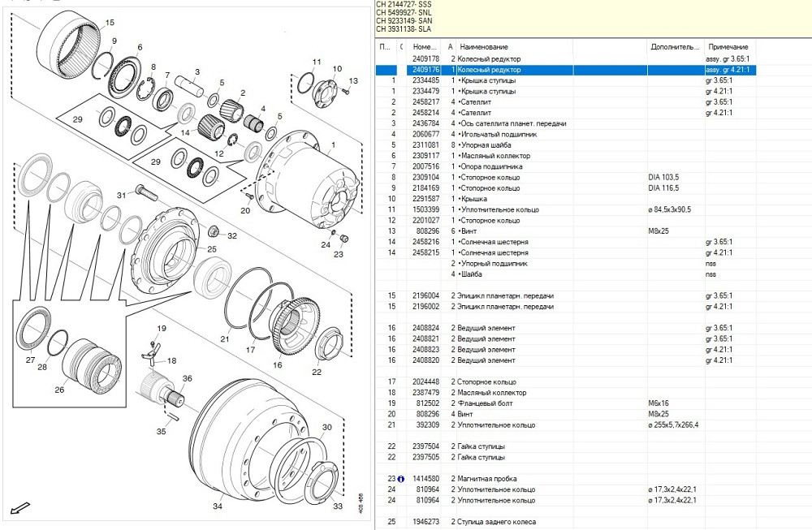Click the info icon beside position 23
This screenshot has height=530, width=812.
tap(400, 479)
